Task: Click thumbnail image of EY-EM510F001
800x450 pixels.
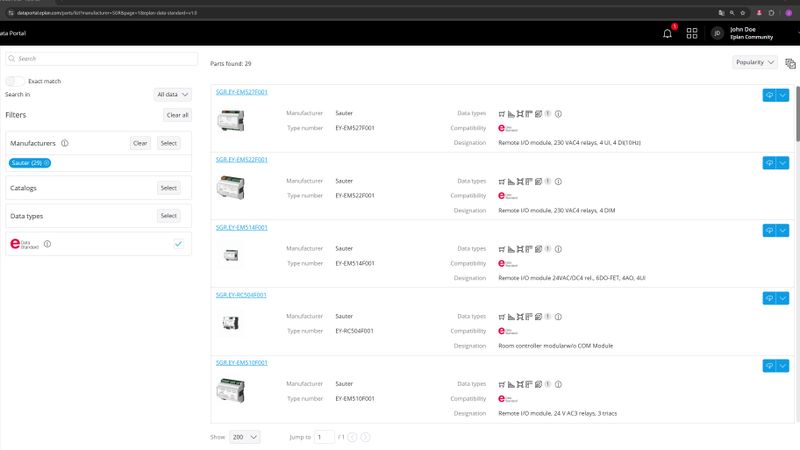Action: tap(231, 390)
